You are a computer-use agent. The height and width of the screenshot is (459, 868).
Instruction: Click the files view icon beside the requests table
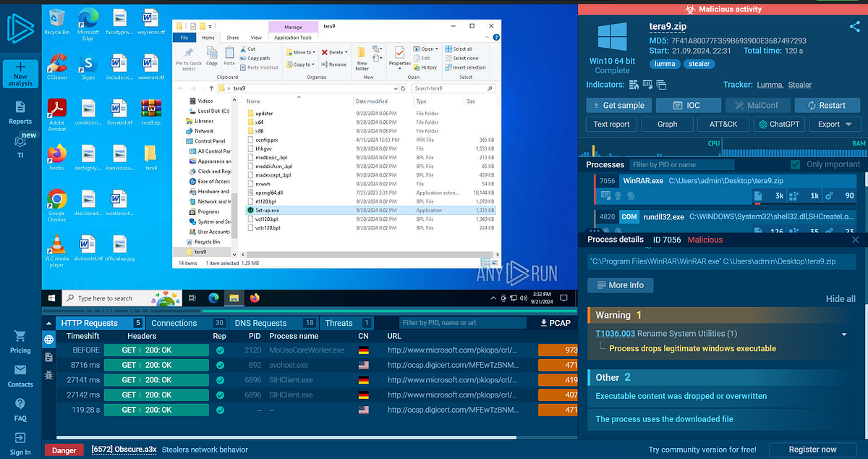(48, 357)
